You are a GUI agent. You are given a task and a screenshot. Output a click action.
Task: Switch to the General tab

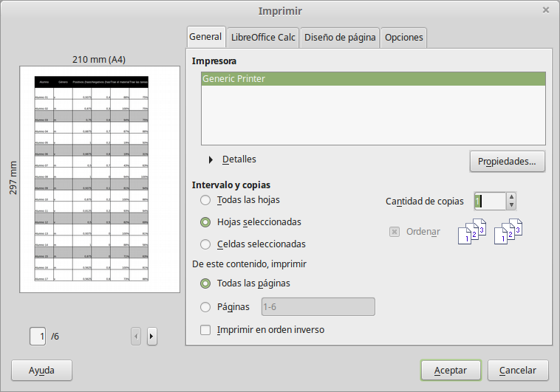[205, 37]
